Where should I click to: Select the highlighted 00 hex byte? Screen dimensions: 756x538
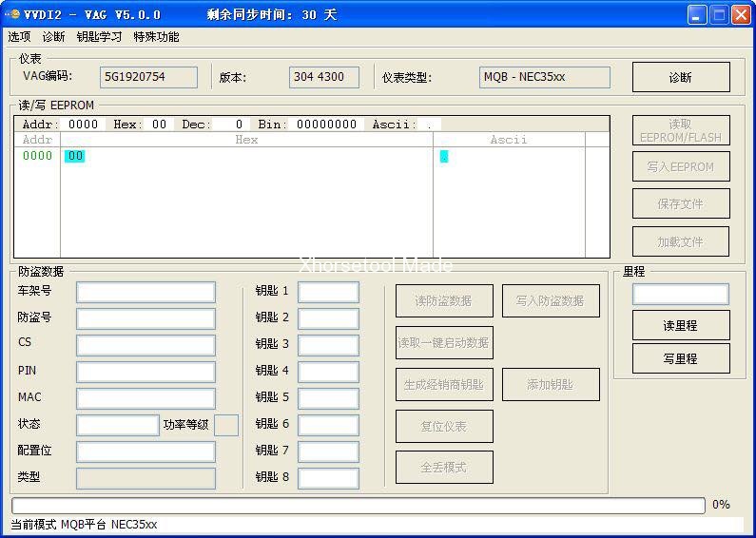click(x=75, y=156)
